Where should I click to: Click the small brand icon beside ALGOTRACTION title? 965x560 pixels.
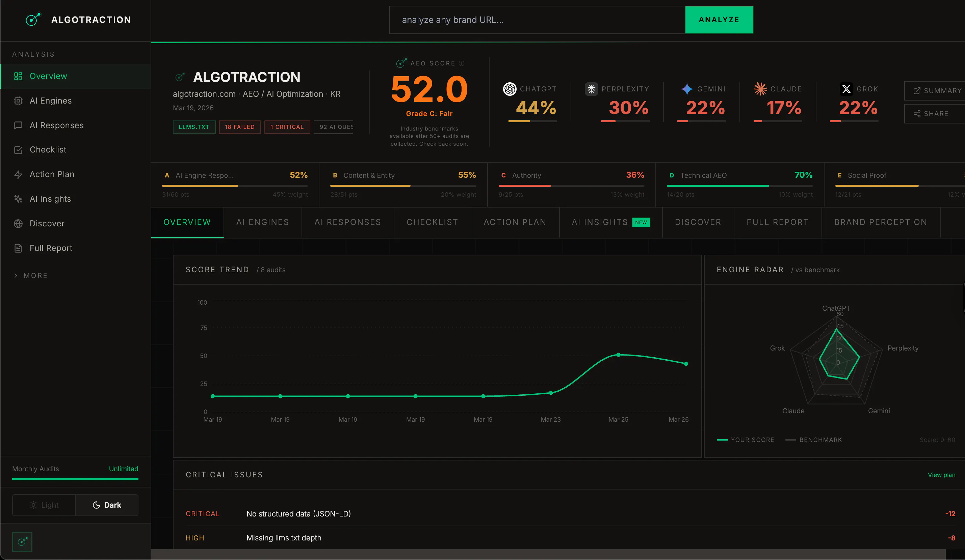tap(180, 77)
